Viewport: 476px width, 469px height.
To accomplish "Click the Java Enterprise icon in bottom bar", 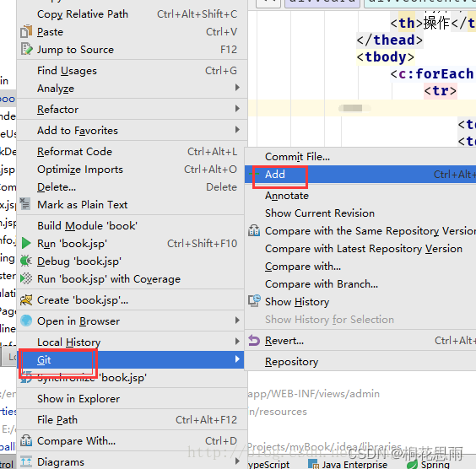I will [x=313, y=464].
